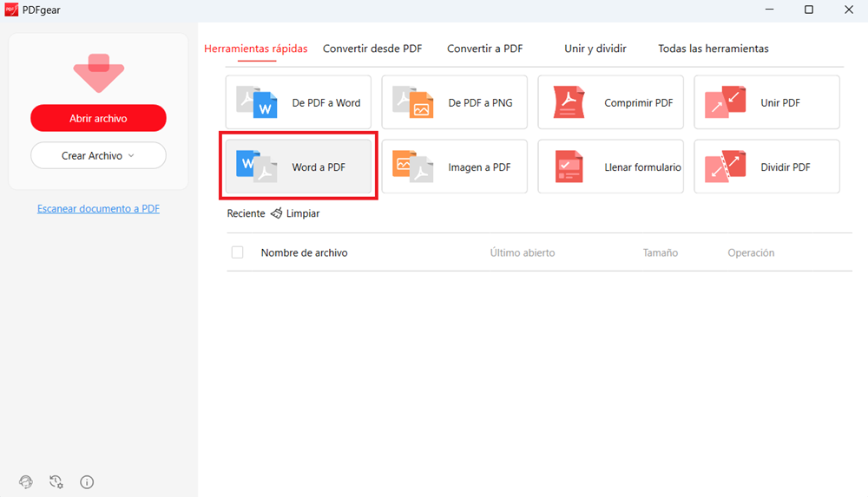Image resolution: width=868 pixels, height=497 pixels.
Task: Follow the Escanear documento a PDF link
Action: (99, 209)
